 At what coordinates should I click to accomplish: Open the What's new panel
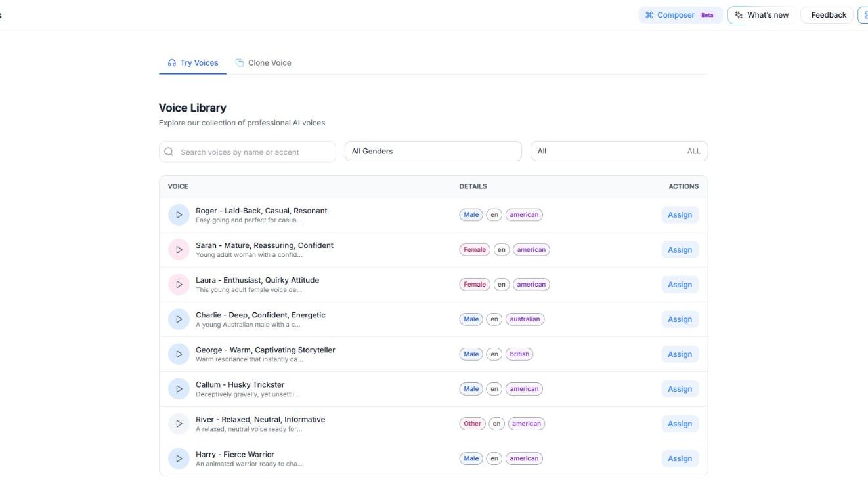click(x=762, y=15)
